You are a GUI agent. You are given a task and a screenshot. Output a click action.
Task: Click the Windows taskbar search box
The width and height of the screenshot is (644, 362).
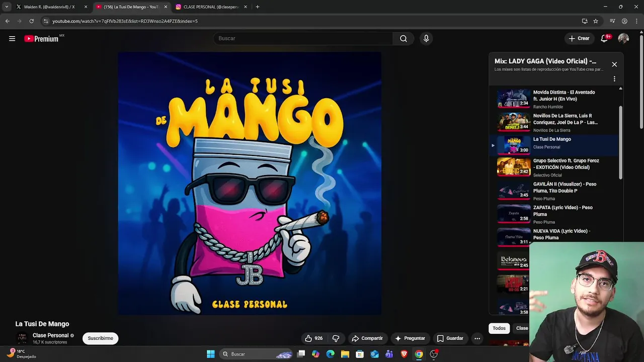coord(257,354)
